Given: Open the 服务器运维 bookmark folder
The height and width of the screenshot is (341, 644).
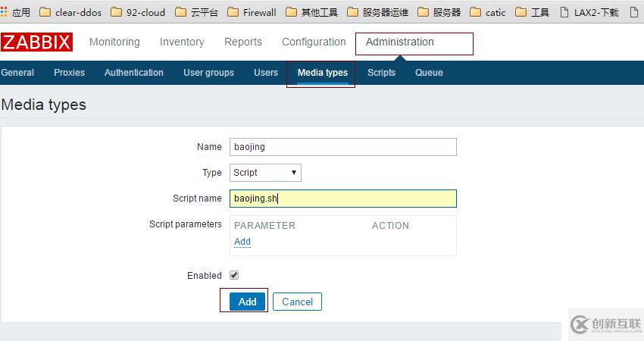Looking at the screenshot, I should [377, 13].
